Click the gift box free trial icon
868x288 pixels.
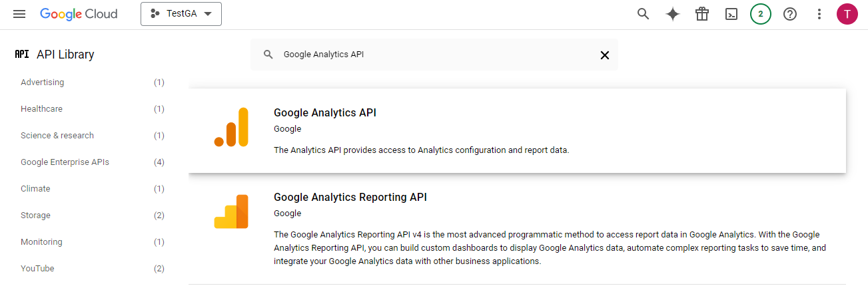702,14
